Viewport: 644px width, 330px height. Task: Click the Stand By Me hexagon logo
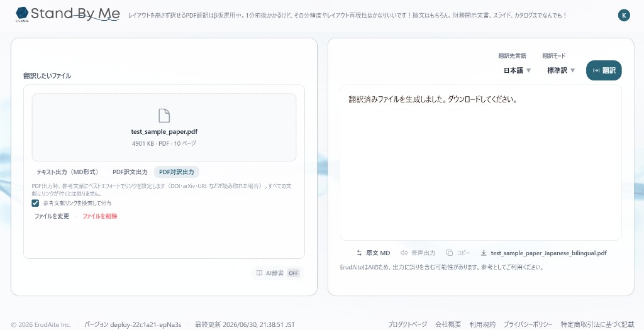point(22,14)
